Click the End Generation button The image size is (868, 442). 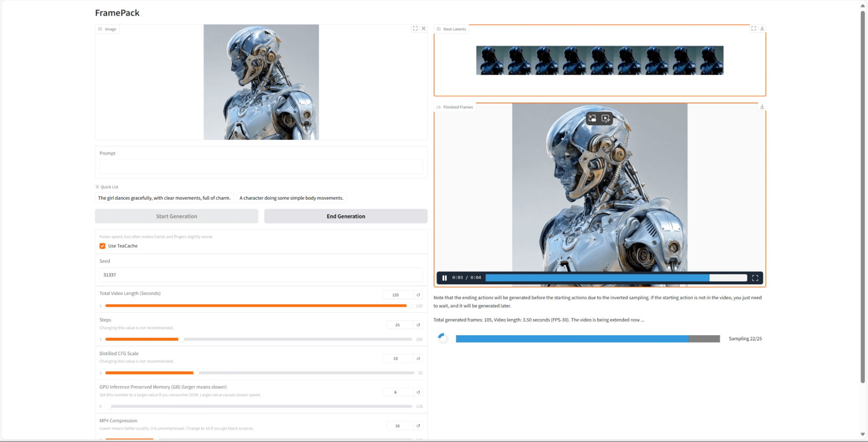[346, 216]
